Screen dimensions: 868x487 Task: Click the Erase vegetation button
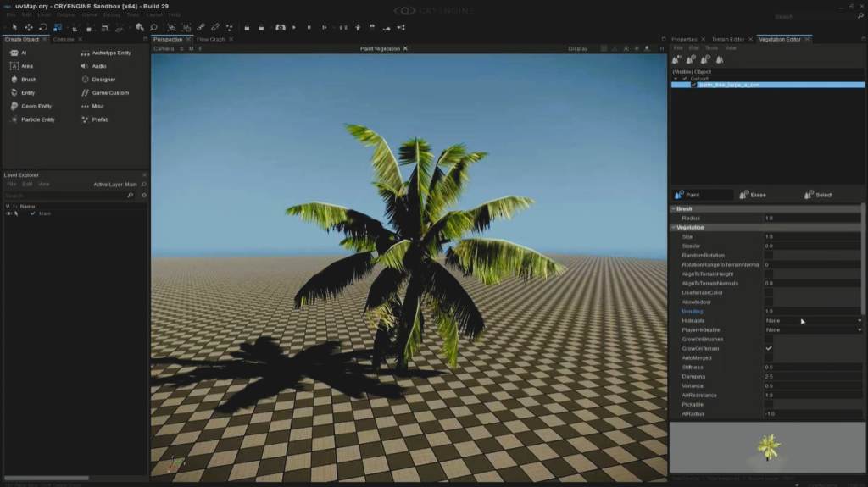(x=752, y=195)
